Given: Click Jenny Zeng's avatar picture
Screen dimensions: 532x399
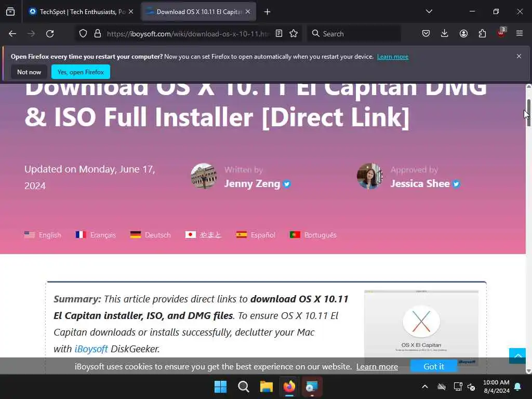Looking at the screenshot, I should point(204,176).
